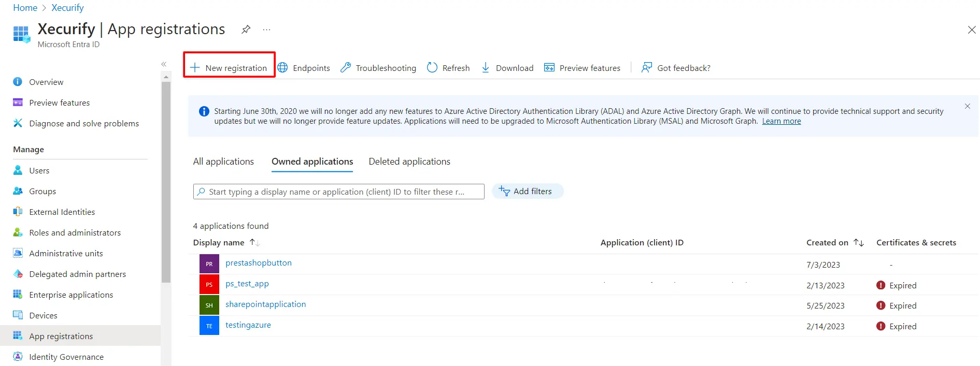Viewport: 980px width, 366px height.
Task: Switch to Deleted applications tab
Action: pos(409,162)
